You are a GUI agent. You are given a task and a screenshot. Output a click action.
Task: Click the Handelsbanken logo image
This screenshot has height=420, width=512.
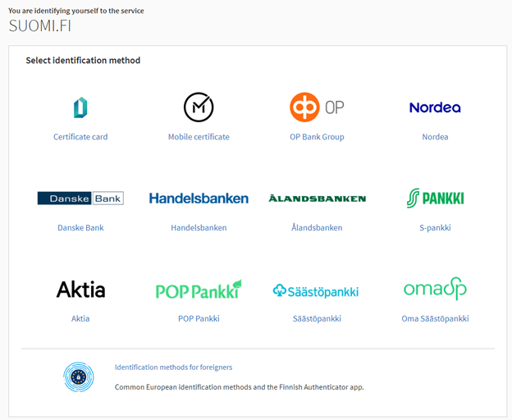[x=199, y=198]
